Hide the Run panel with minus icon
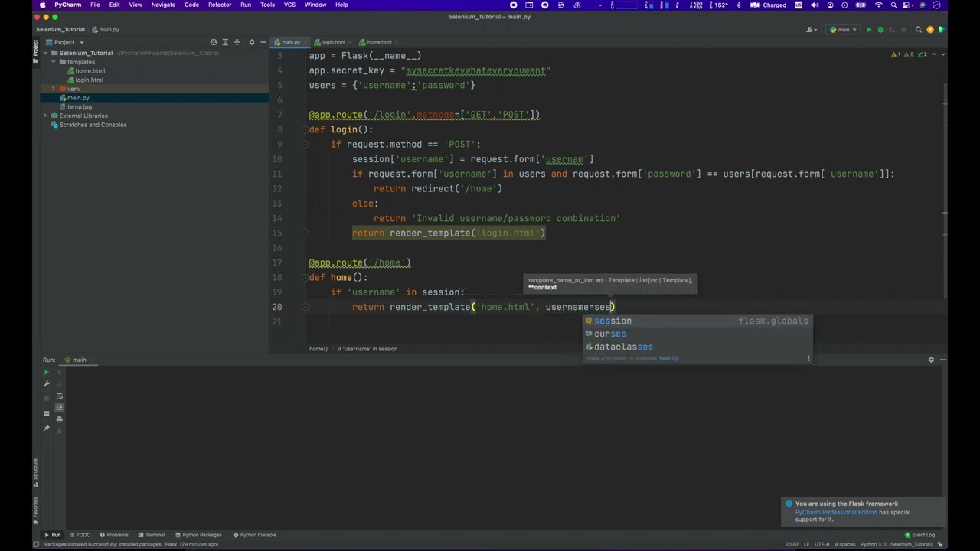Screen dimensions: 980x551 [942, 360]
